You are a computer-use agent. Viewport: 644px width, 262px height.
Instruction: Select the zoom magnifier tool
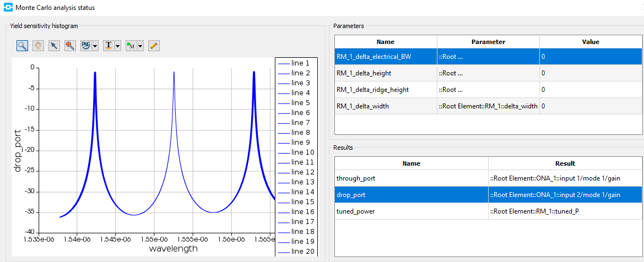[x=23, y=46]
